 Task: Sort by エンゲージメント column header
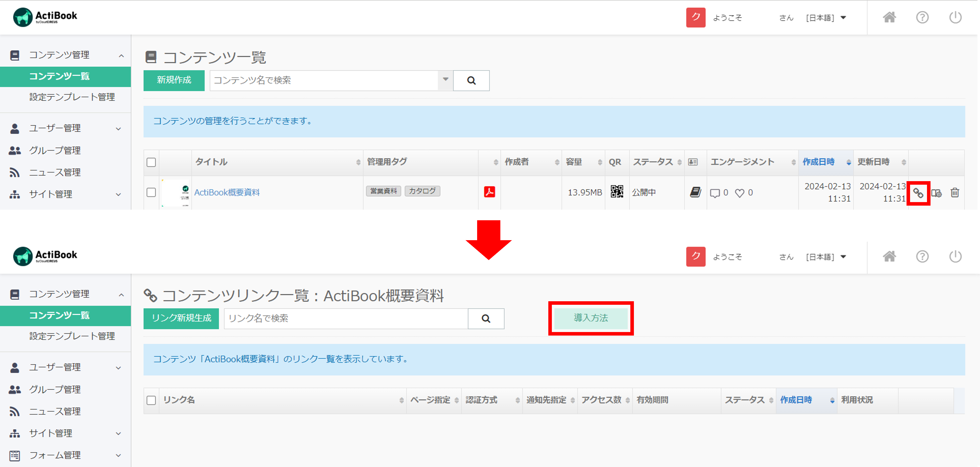pos(753,162)
